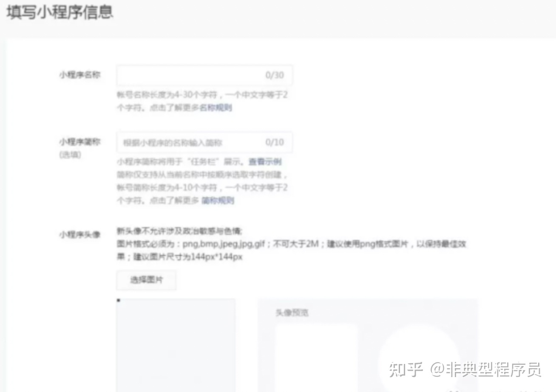Click the avatar image upload area
Viewport: 556px width, 392px height.
[176, 345]
